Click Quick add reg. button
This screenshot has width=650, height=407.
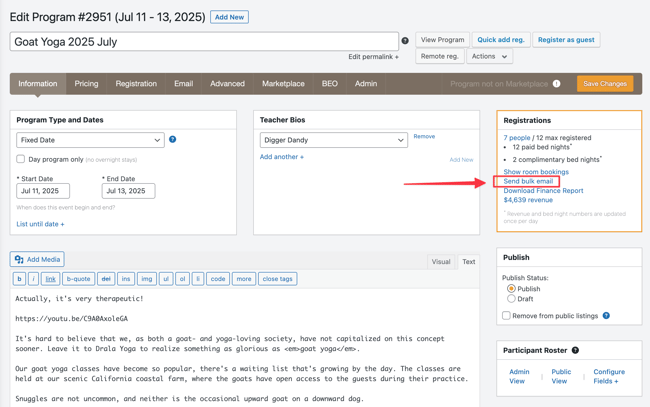tap(501, 40)
